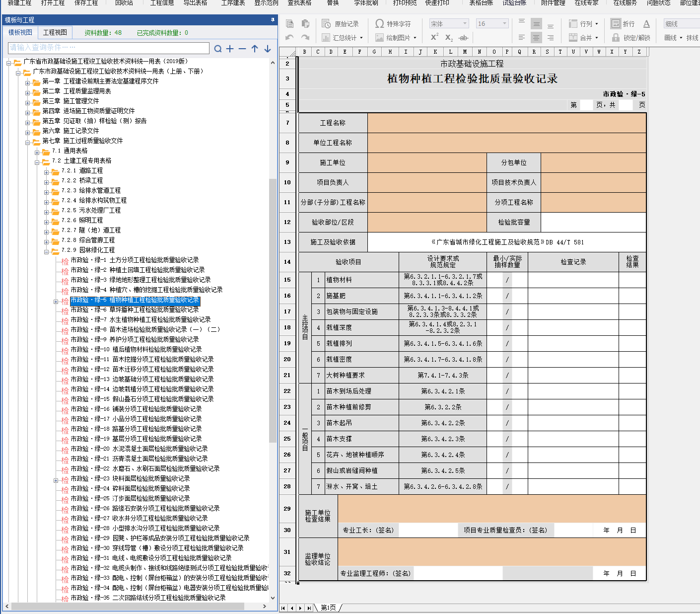Click the tree panel vertical scrollbar
The image size is (700, 614).
tap(273, 310)
